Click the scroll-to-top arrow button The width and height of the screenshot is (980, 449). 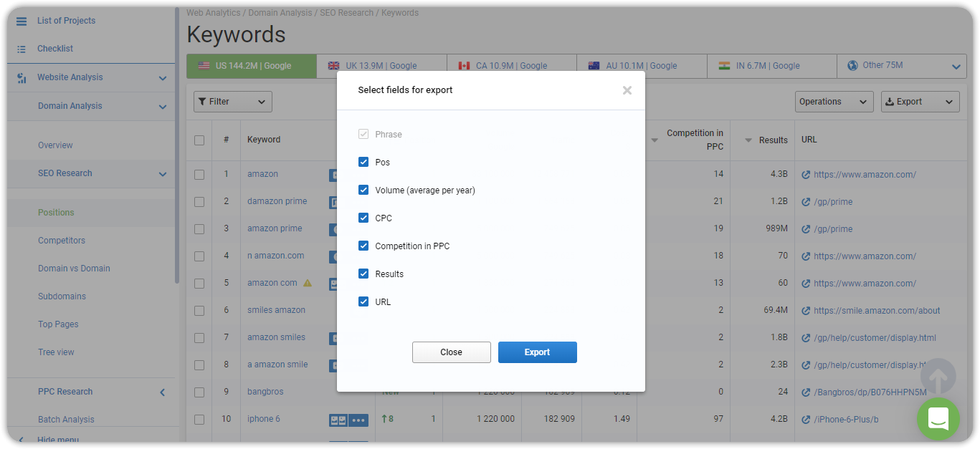tap(938, 376)
